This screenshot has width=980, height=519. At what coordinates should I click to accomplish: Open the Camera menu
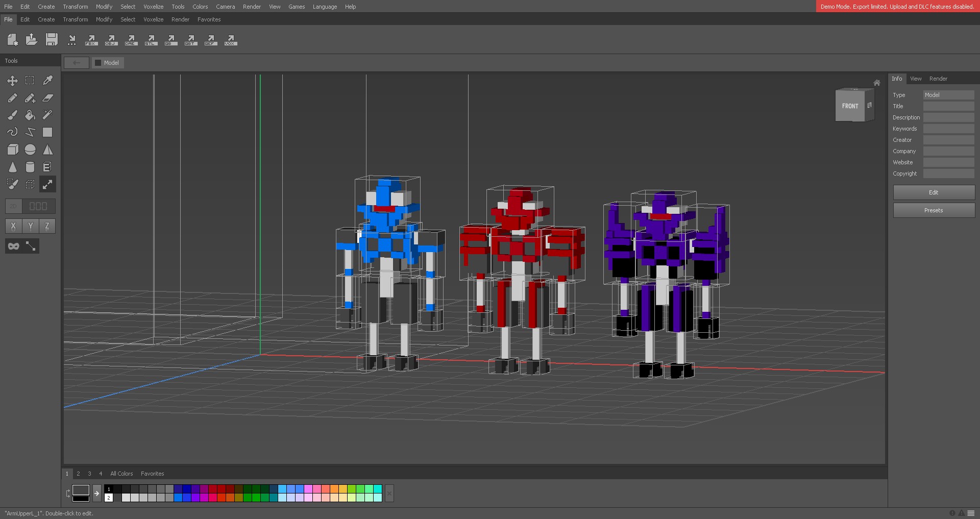(x=225, y=7)
